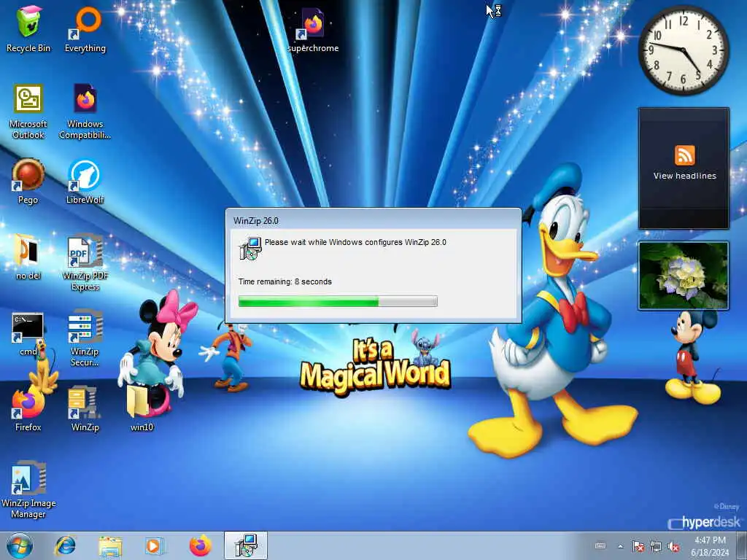Launch WinZip Image Manager shortcut
Screen dimensions: 747x560
tap(28, 489)
